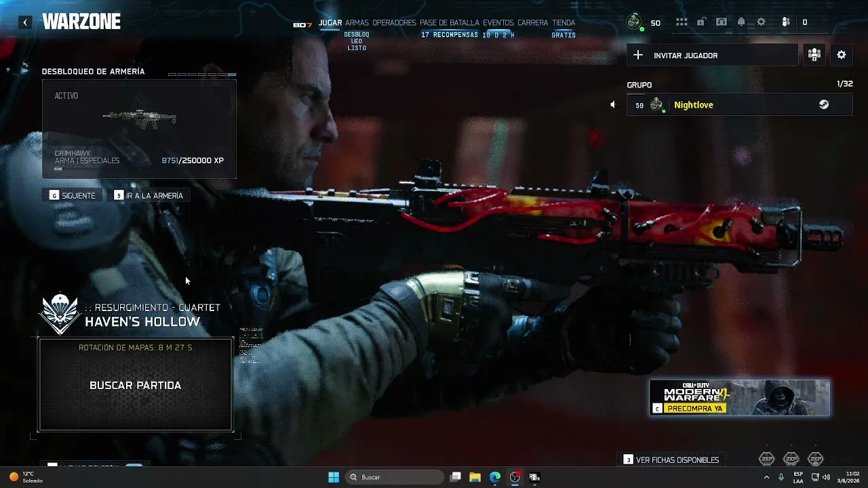Click the 8751/250000 XP progress text
Screen dimensions: 868x488
tap(193, 161)
